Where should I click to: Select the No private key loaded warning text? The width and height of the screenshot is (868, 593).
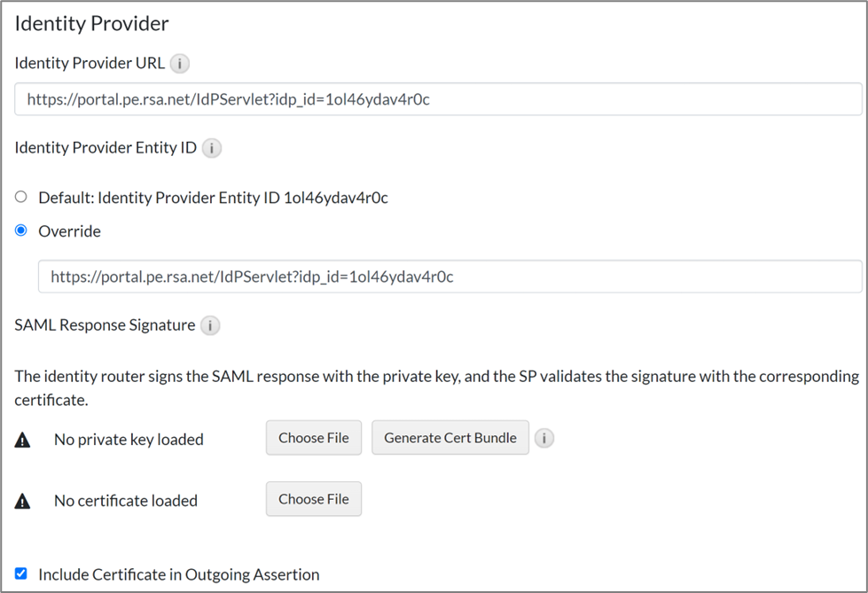(129, 439)
